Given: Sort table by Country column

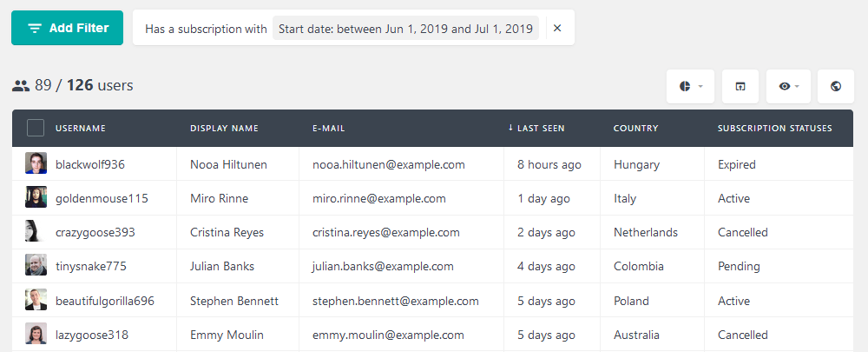Looking at the screenshot, I should 635,128.
